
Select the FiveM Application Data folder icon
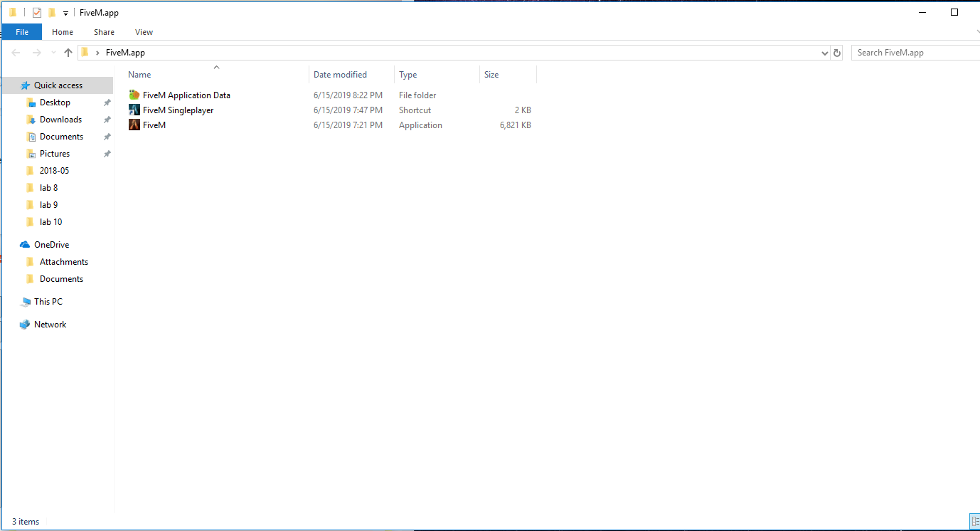[134, 95]
